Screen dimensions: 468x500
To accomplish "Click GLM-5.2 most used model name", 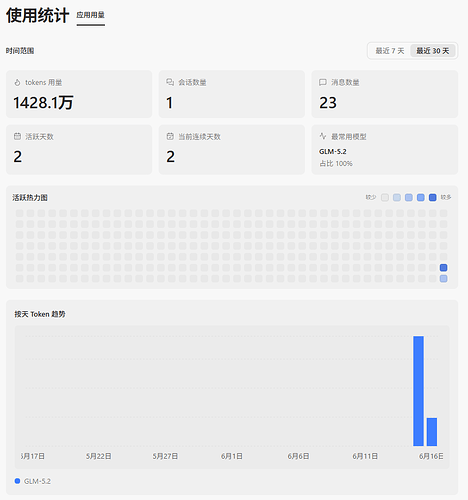I will (332, 152).
